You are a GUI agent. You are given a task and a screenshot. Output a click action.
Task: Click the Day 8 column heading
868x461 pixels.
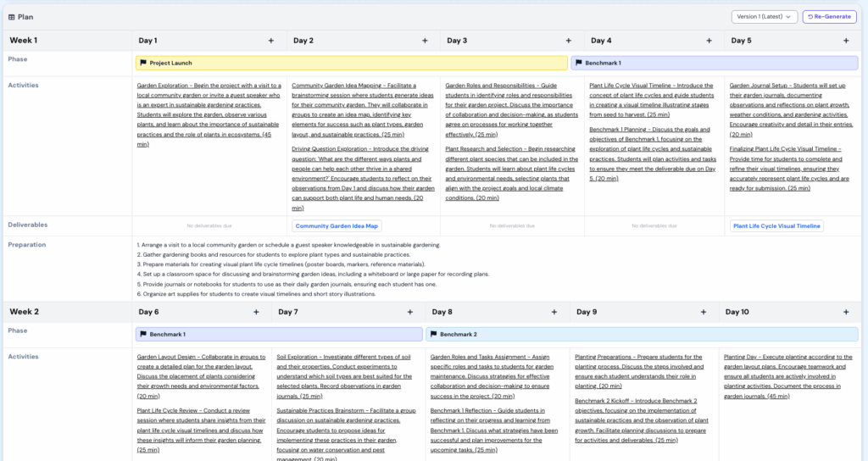pyautogui.click(x=442, y=312)
